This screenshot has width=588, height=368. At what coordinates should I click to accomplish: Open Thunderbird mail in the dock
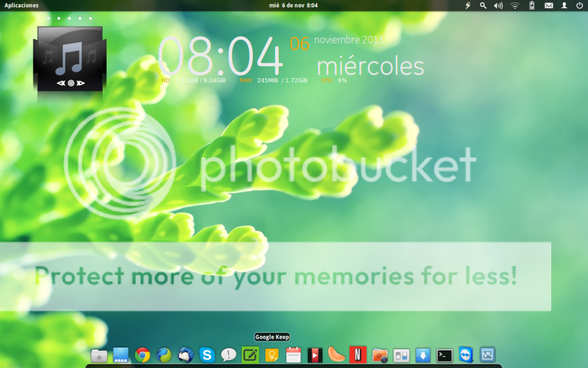coord(185,355)
